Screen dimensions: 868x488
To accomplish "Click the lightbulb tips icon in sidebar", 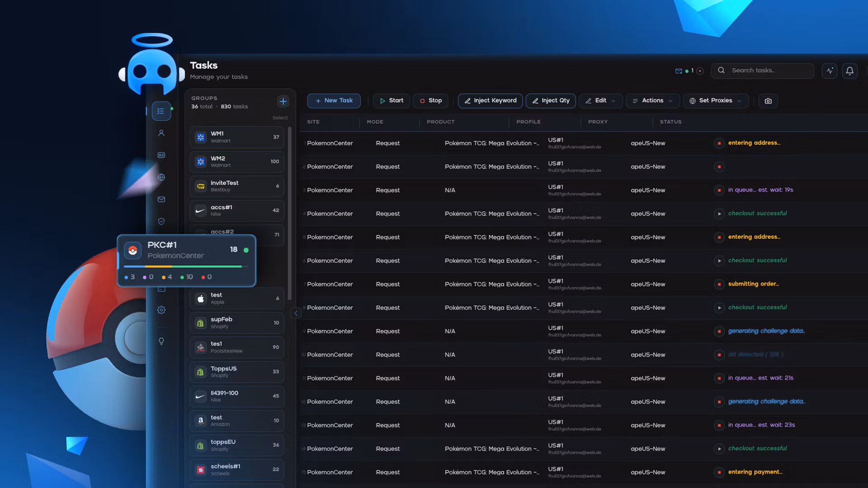I will (x=161, y=341).
